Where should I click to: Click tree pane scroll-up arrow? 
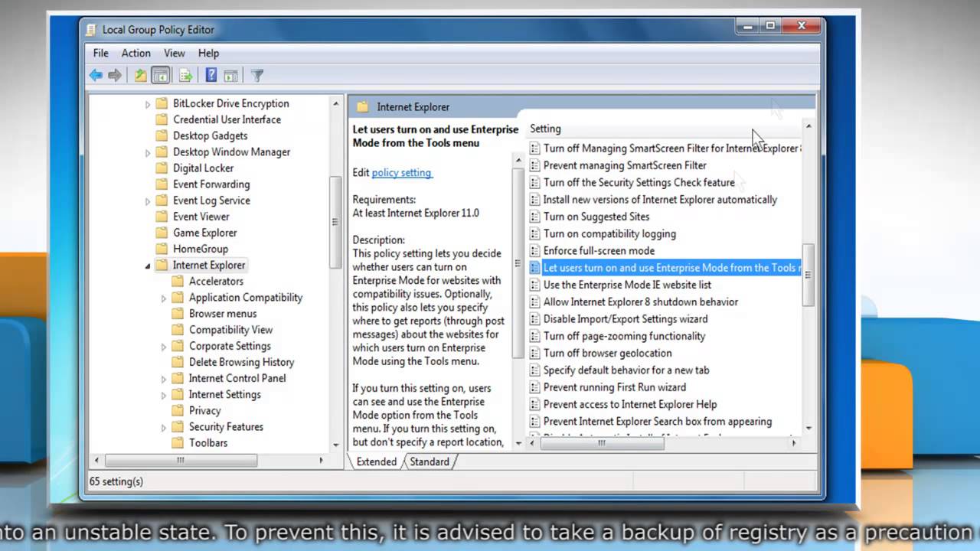coord(335,102)
